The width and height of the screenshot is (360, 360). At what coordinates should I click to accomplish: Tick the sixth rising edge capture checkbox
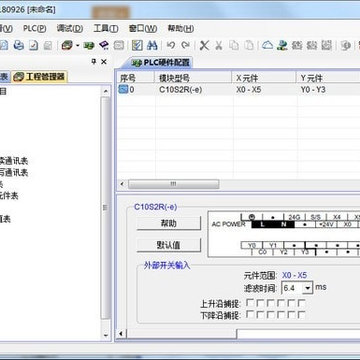[301, 303]
